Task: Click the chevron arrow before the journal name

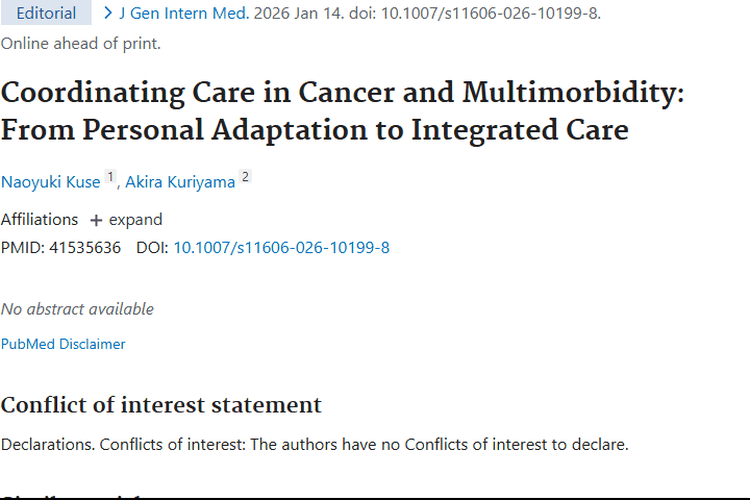Action: [108, 14]
